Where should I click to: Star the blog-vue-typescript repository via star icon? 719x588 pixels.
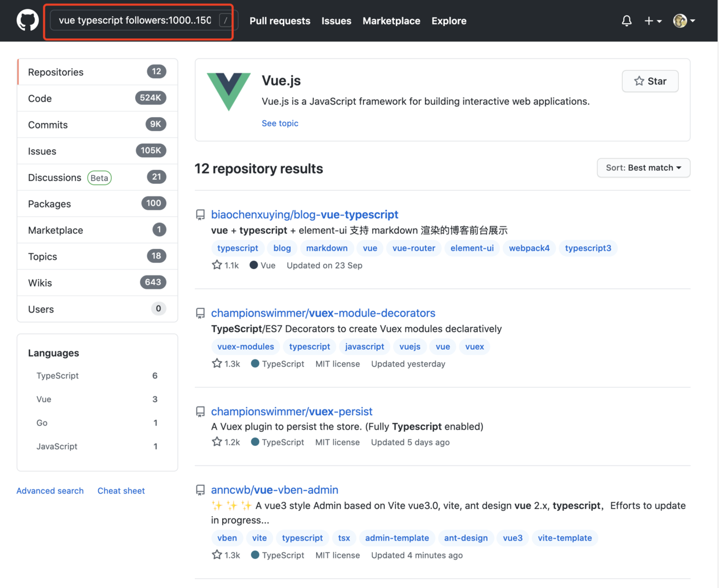(216, 265)
